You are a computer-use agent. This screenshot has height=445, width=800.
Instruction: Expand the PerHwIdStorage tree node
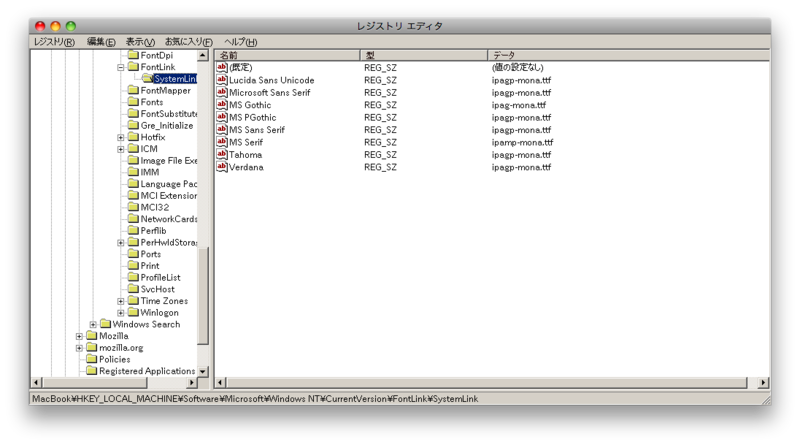[121, 243]
